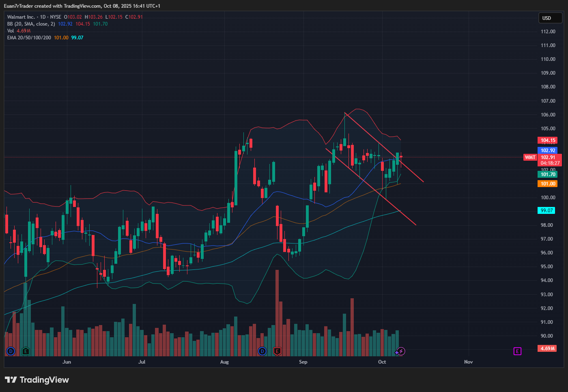The width and height of the screenshot is (568, 392).
Task: Click the Oct label on the time axis
Action: [x=382, y=362]
